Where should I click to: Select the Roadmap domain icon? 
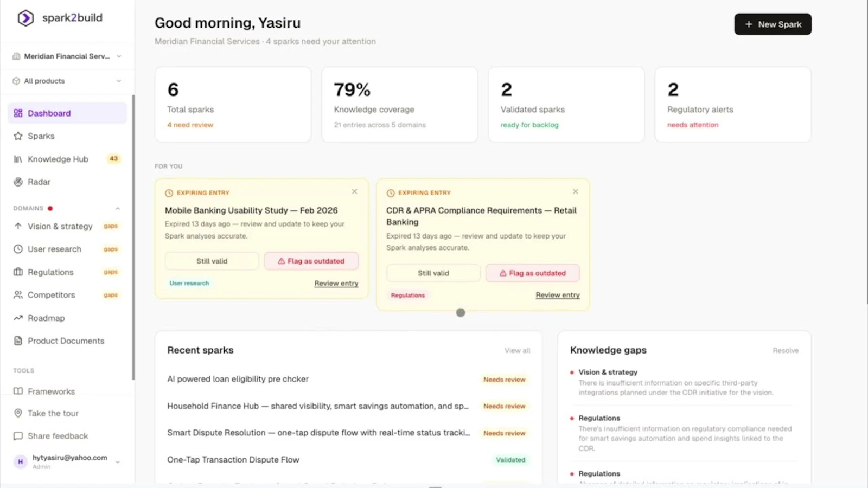[x=18, y=318]
